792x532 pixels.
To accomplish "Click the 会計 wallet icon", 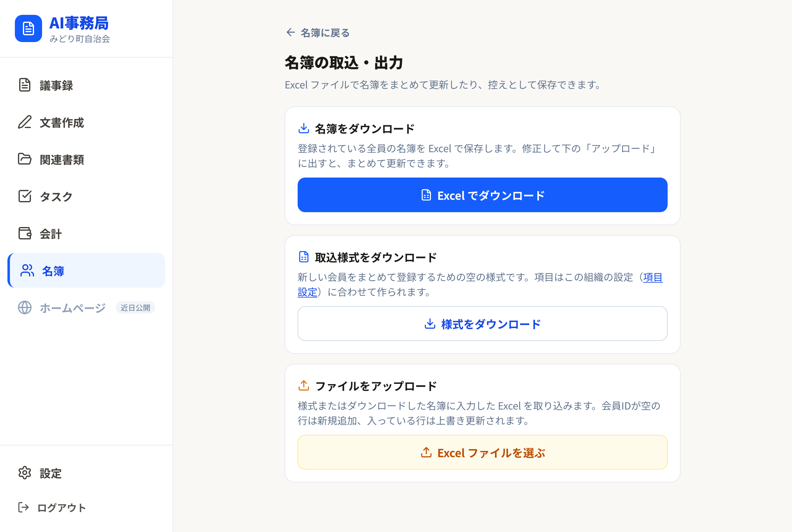I will point(25,234).
